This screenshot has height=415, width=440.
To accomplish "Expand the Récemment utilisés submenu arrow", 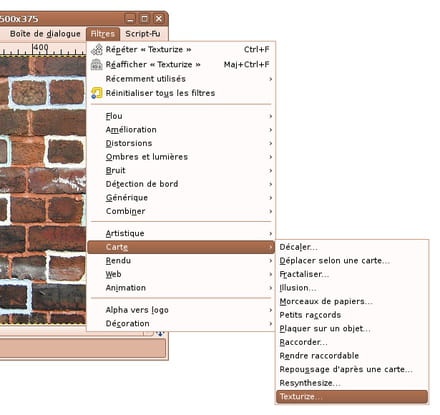I will point(271,79).
